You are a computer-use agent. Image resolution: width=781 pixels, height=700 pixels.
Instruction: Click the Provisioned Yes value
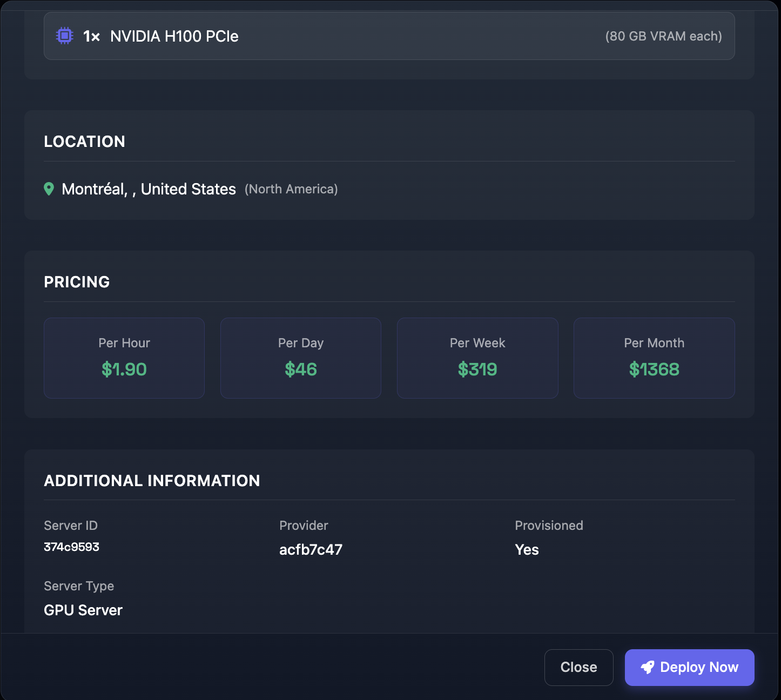pos(527,549)
